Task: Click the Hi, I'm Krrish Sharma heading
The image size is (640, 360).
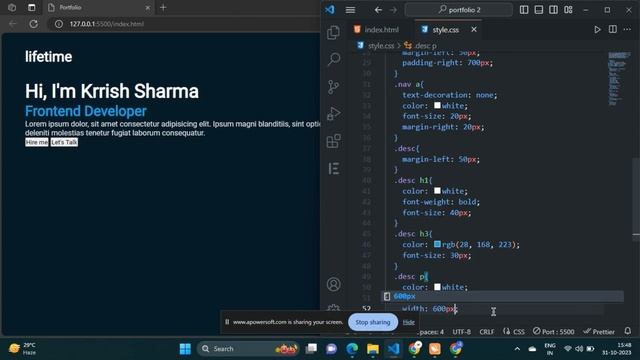Action: 112,91
